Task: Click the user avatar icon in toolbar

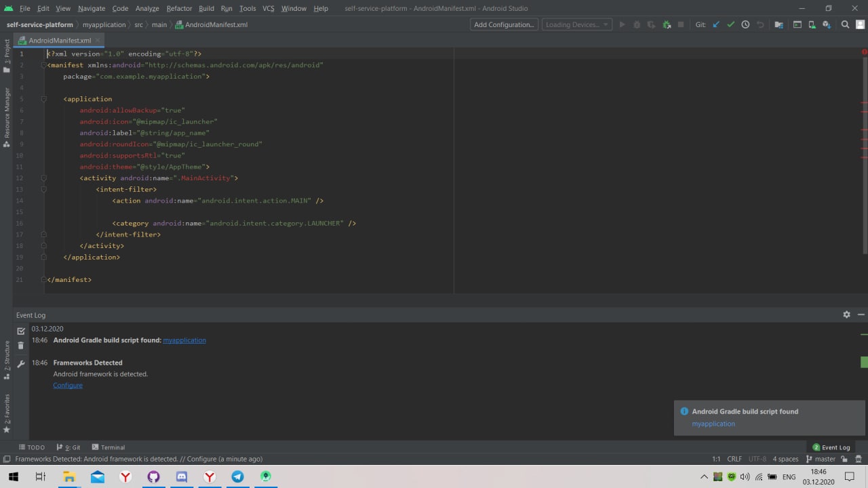Action: coord(859,24)
